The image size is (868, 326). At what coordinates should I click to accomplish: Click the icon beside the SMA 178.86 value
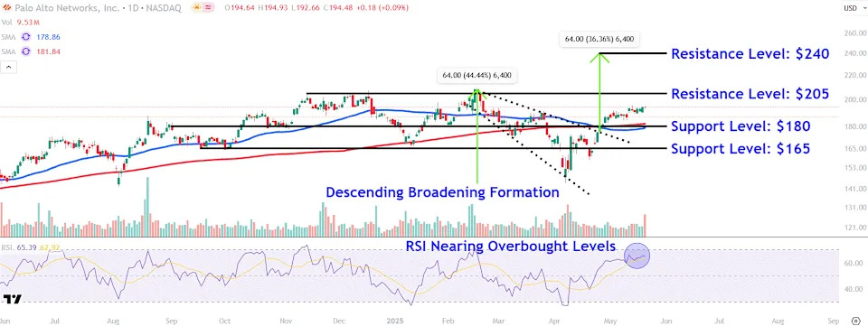25,37
